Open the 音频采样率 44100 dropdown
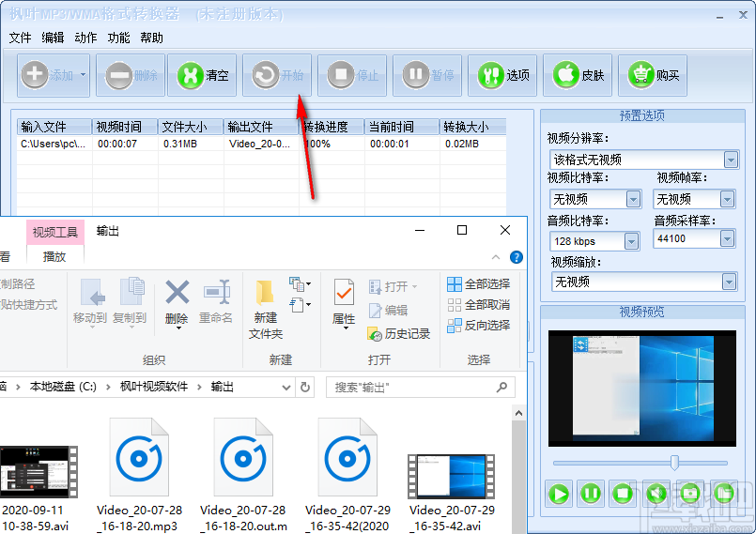This screenshot has width=756, height=534. click(x=727, y=238)
